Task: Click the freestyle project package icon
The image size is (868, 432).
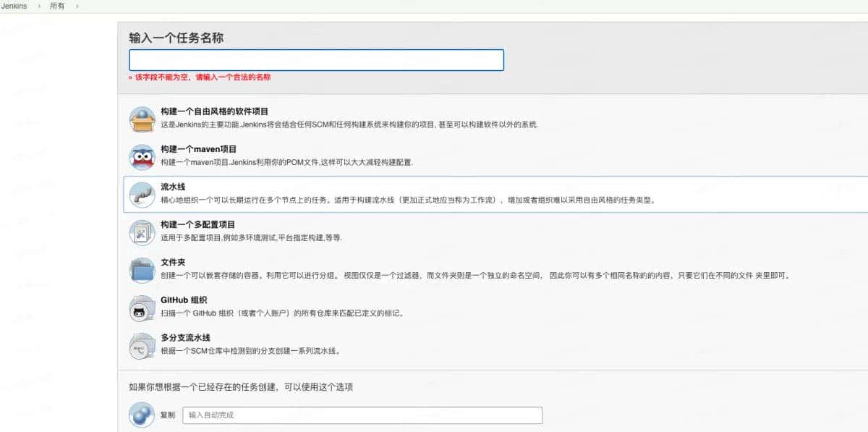Action: (x=142, y=118)
